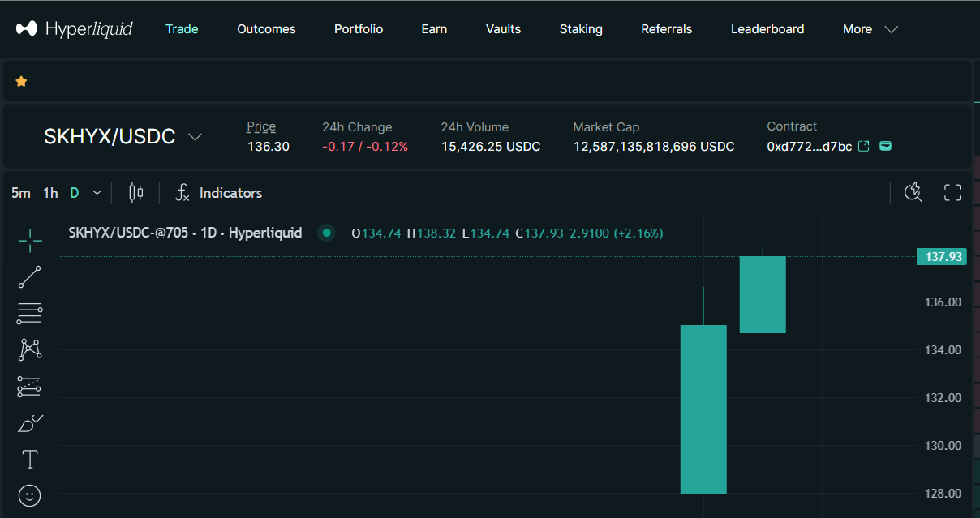980x518 pixels.
Task: Go to the Leaderboard
Action: point(767,29)
